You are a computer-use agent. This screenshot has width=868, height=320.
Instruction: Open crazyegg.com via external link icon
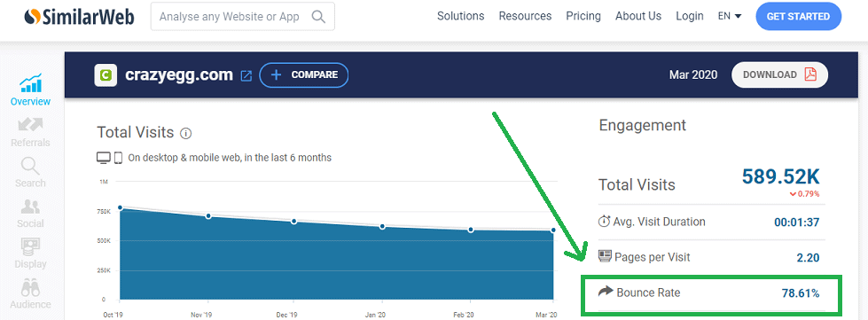pyautogui.click(x=246, y=75)
